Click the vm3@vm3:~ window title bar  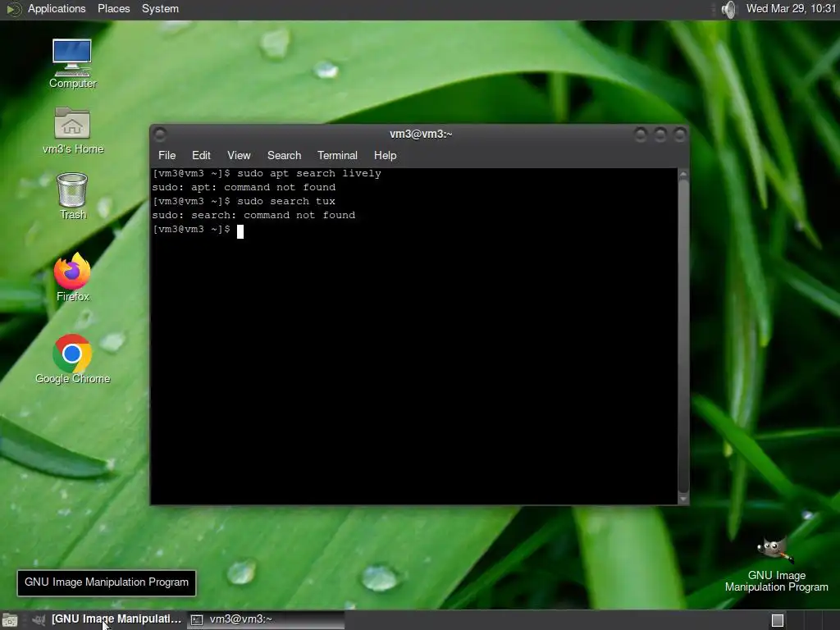click(421, 134)
